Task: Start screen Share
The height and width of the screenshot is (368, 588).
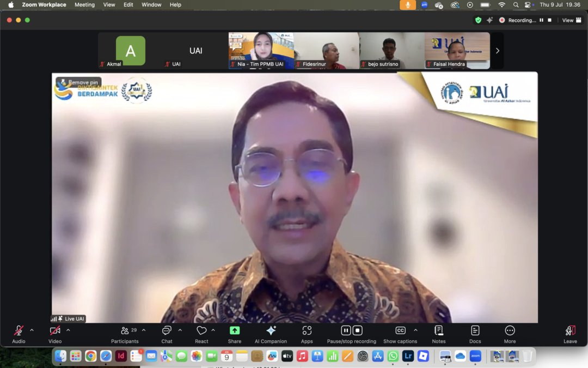Action: point(235,334)
